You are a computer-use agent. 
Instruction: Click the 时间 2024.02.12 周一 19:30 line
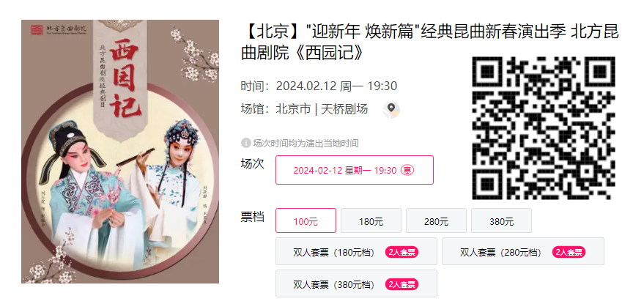pos(319,86)
